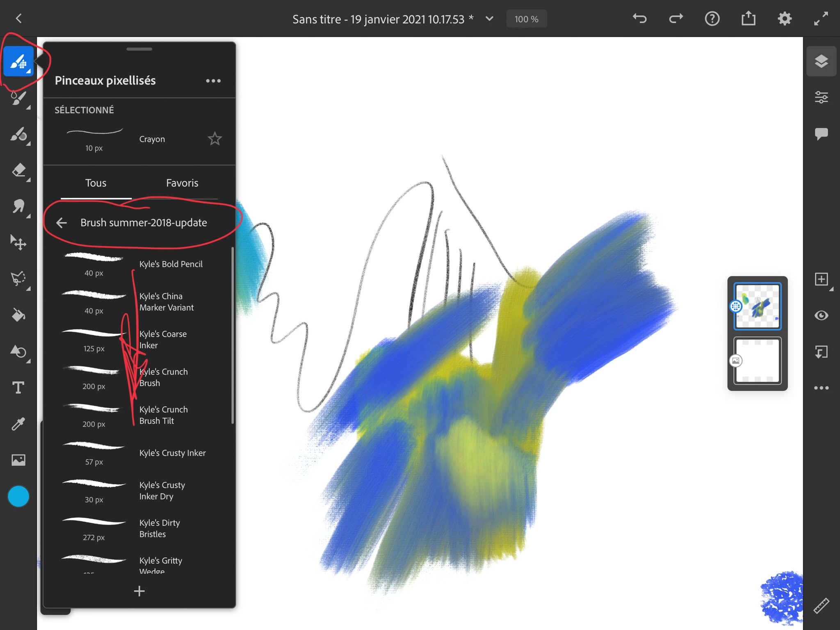Select the Fill bucket tool
Screen dimensions: 840x630
18,315
